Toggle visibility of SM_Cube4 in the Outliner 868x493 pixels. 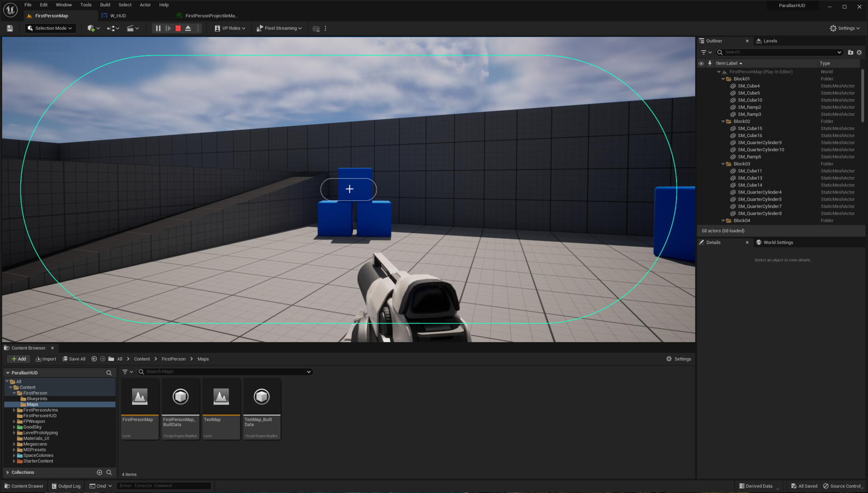[701, 85]
